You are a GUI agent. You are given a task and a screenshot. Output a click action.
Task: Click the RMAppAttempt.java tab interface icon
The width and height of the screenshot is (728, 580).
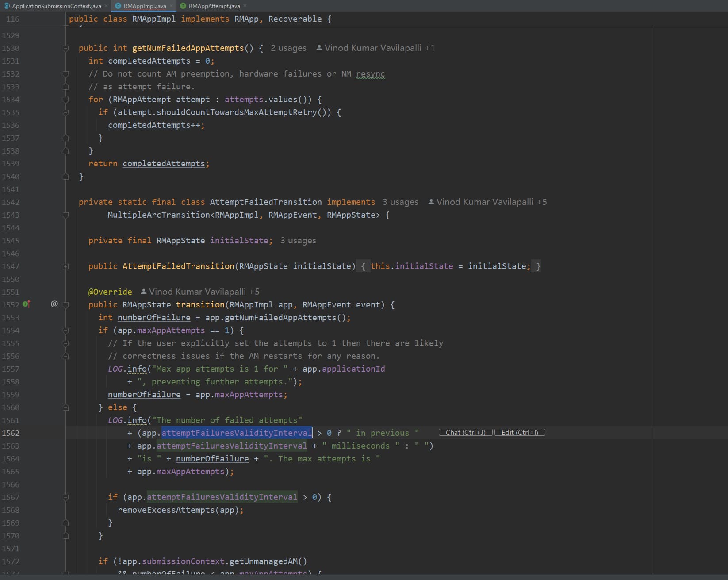(x=183, y=6)
